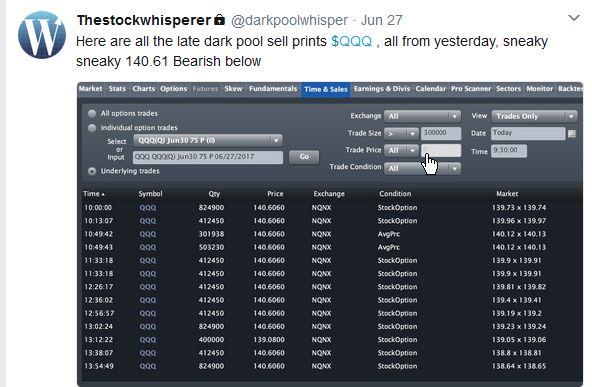Switch to Earnings & Divis tab
Viewport: 592px width, 387px height.
tap(382, 89)
